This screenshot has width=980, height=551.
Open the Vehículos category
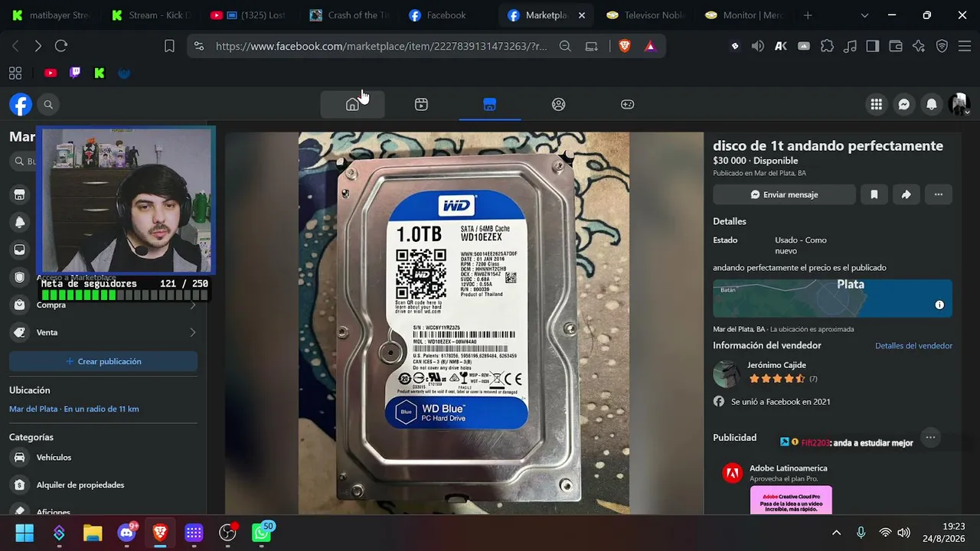click(103, 458)
